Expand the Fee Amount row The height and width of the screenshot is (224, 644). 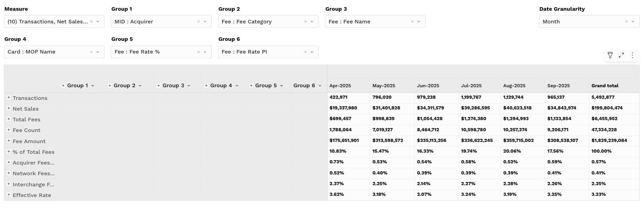9,141
